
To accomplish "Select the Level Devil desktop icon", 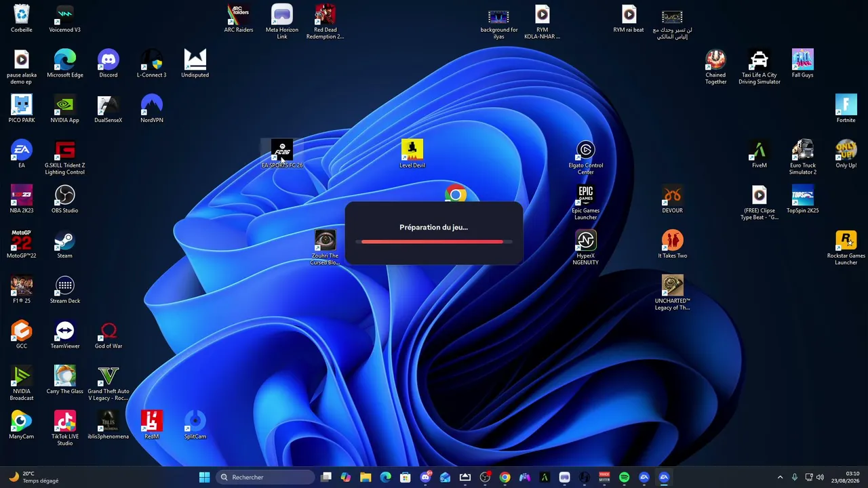I will pyautogui.click(x=412, y=155).
